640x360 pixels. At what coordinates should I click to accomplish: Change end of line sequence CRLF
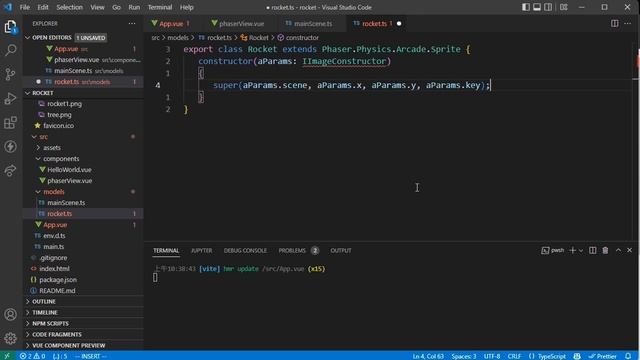(514, 356)
